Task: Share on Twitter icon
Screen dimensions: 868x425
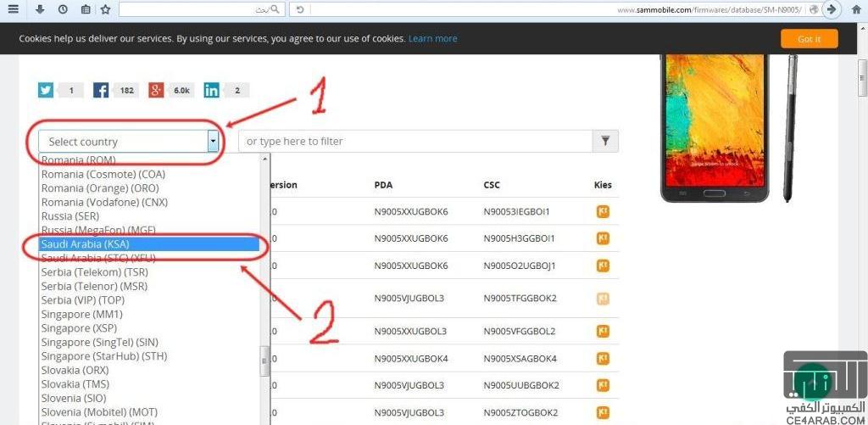Action: 46,90
